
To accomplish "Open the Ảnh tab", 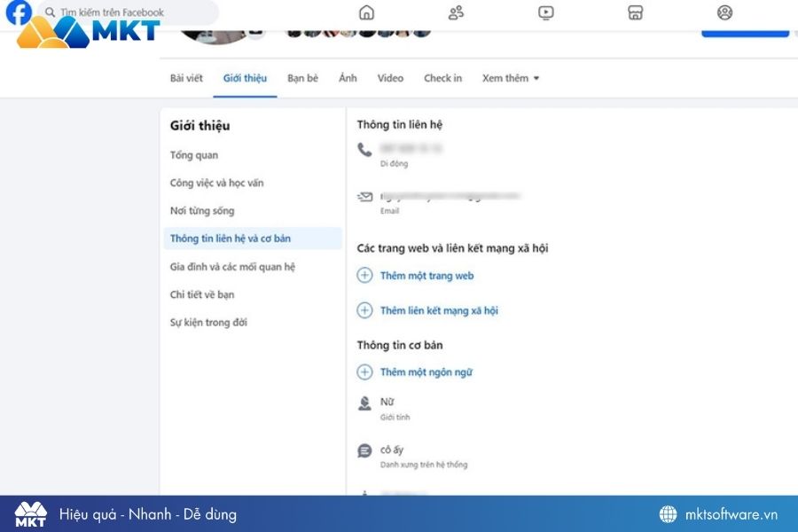I will click(348, 78).
